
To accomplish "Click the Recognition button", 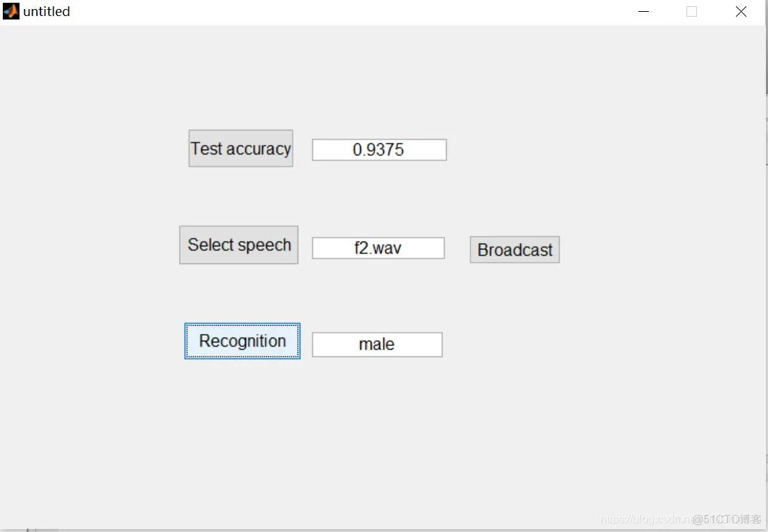I will click(242, 341).
